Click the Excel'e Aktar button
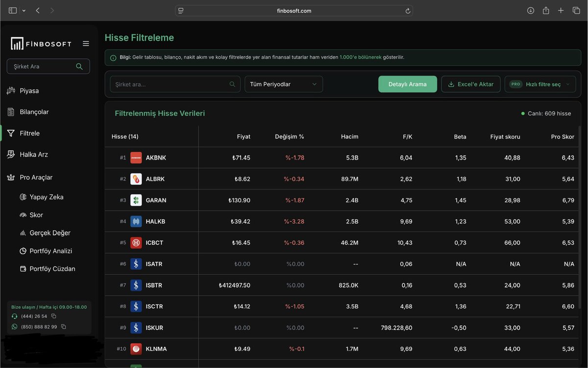Image resolution: width=588 pixels, height=368 pixels. click(471, 84)
